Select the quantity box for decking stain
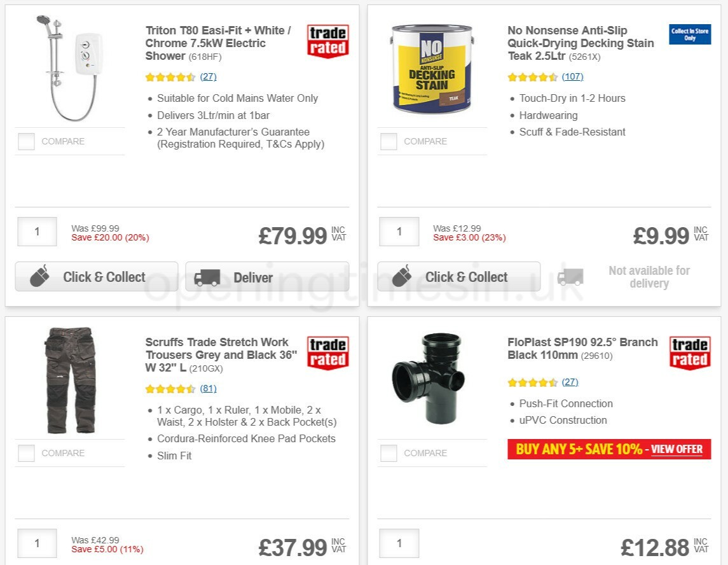The height and width of the screenshot is (565, 728). pyautogui.click(x=399, y=231)
